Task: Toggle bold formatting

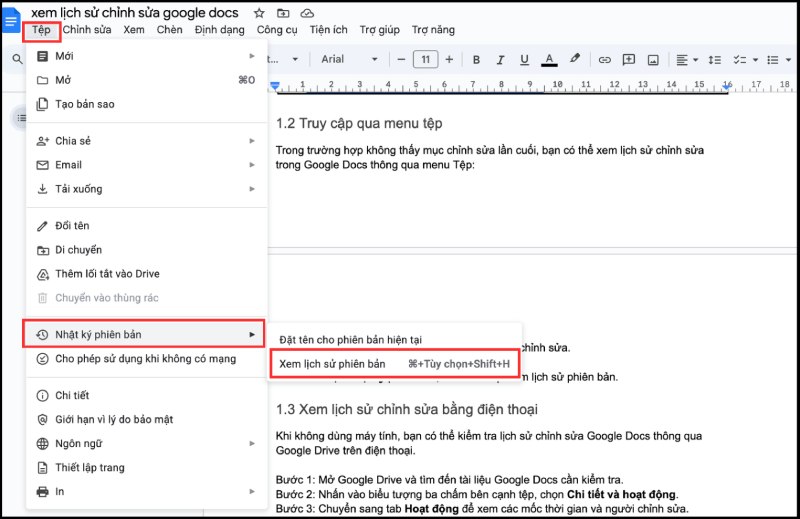Action: point(476,60)
